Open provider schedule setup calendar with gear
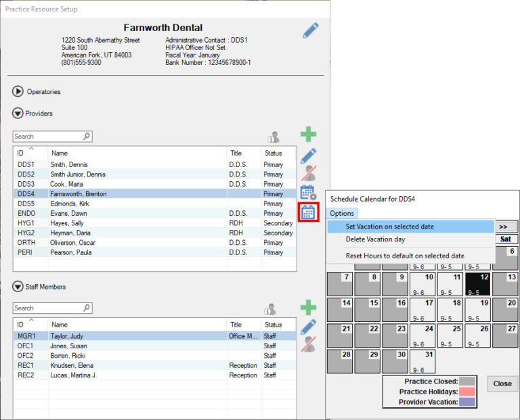This screenshot has width=520, height=420. [x=309, y=193]
